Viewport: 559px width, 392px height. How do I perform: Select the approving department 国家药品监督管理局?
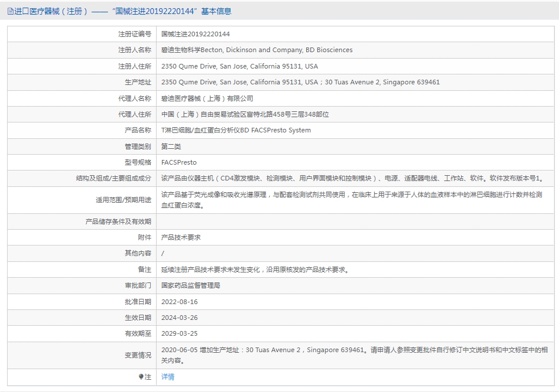(x=191, y=285)
